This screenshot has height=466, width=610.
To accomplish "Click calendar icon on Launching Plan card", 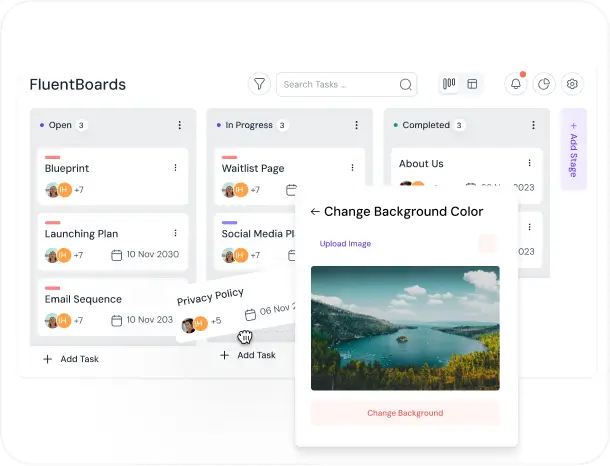I will (117, 255).
